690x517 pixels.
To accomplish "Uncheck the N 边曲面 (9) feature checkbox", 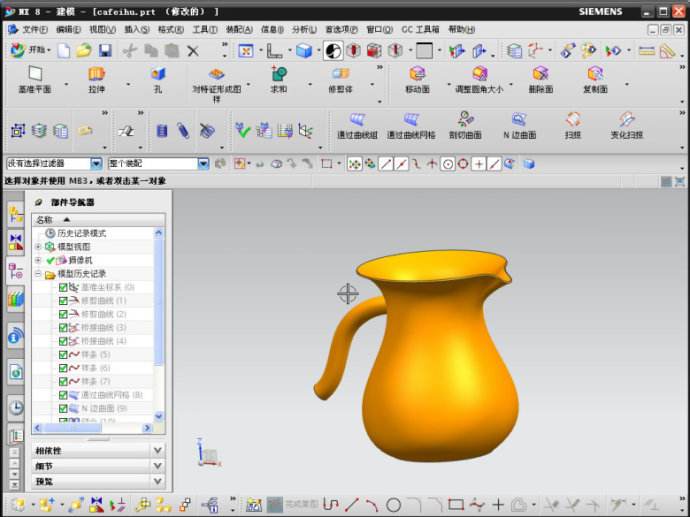I will 63,408.
